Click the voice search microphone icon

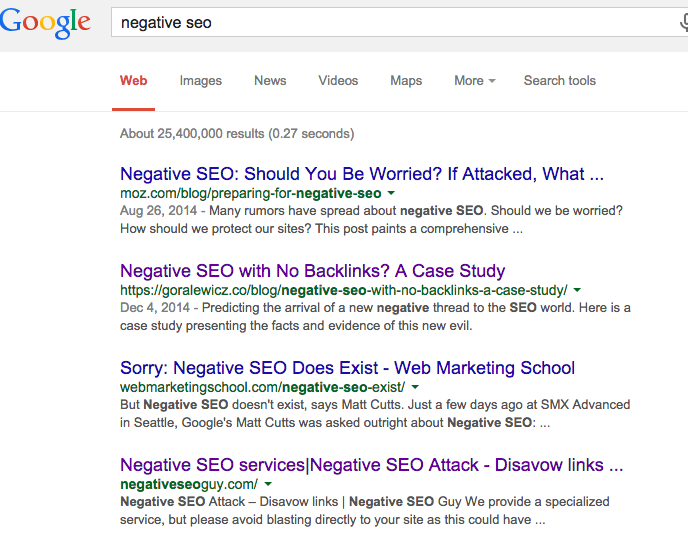pyautogui.click(x=684, y=23)
